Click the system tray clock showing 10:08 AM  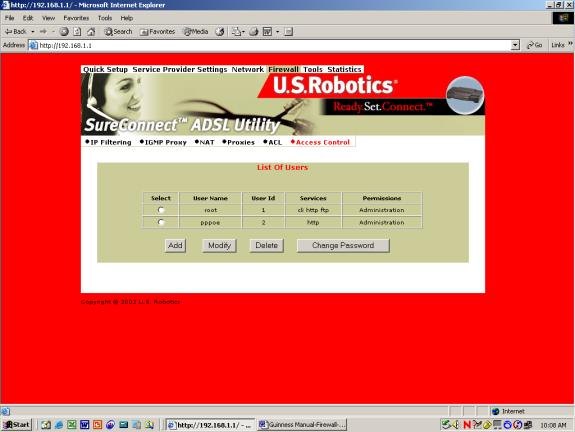point(553,425)
